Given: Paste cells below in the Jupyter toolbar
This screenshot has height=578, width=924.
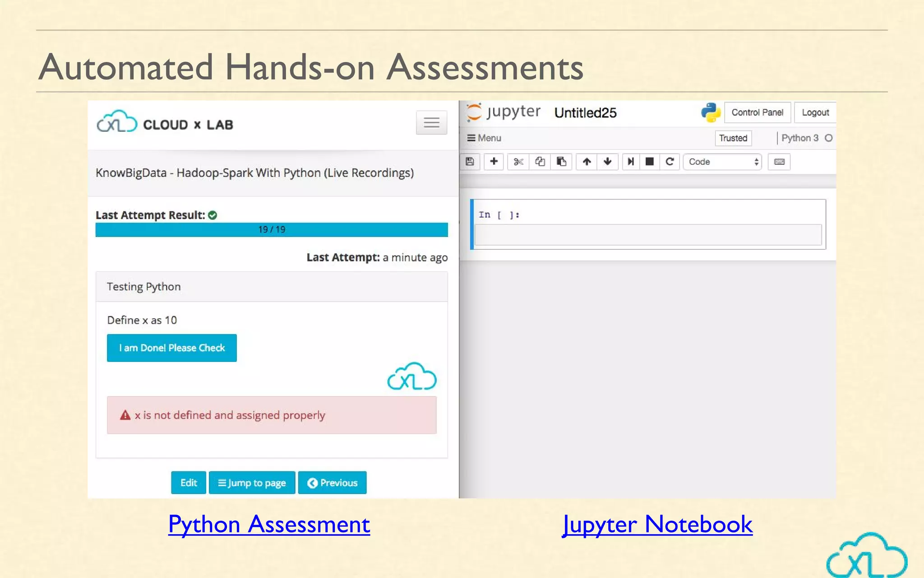Looking at the screenshot, I should [561, 162].
